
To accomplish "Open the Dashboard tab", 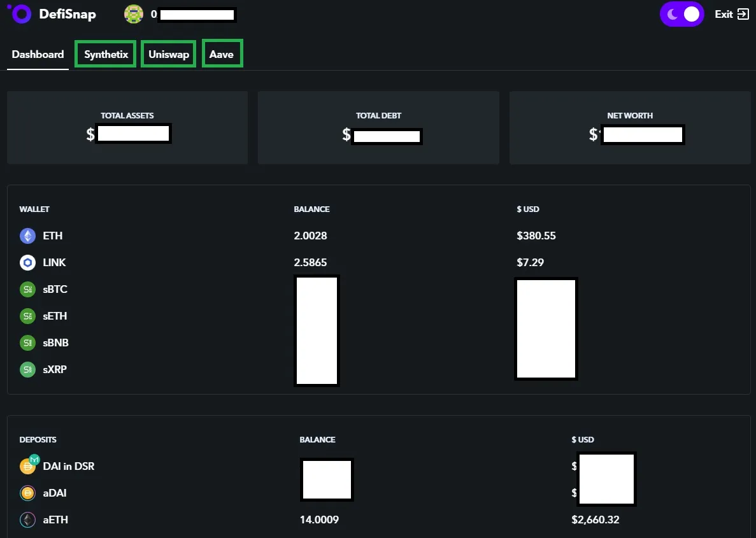I will pos(38,54).
